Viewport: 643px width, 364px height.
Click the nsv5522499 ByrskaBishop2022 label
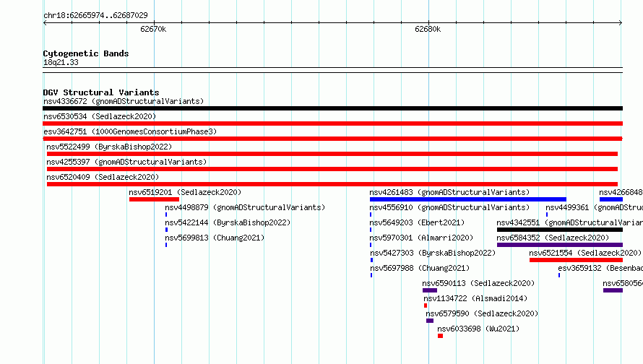point(109,147)
